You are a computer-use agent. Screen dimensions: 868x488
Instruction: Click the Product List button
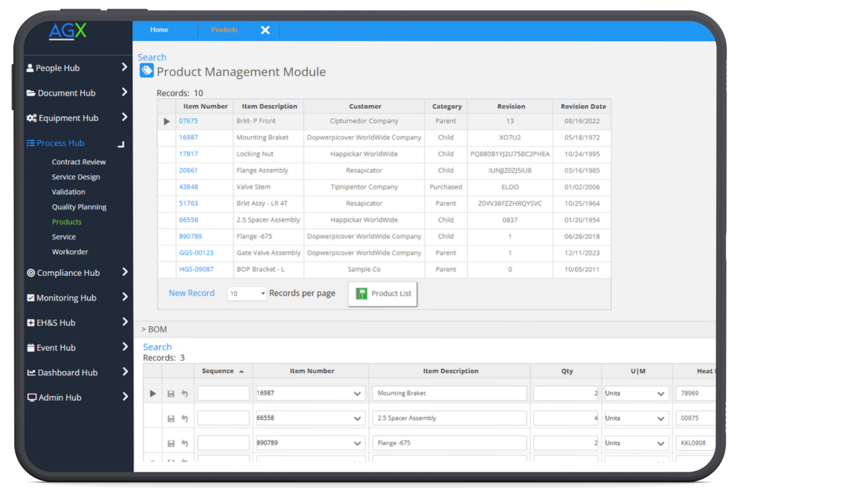(383, 294)
